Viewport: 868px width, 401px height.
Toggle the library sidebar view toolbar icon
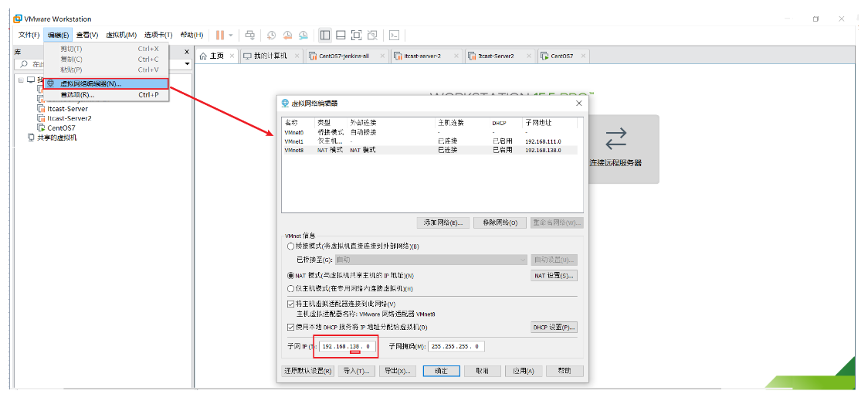[325, 35]
